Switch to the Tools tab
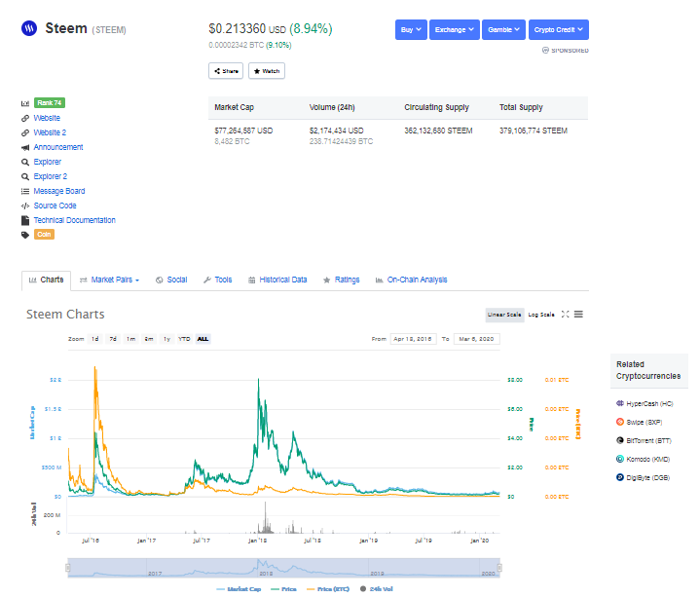The height and width of the screenshot is (598, 700). pyautogui.click(x=218, y=280)
